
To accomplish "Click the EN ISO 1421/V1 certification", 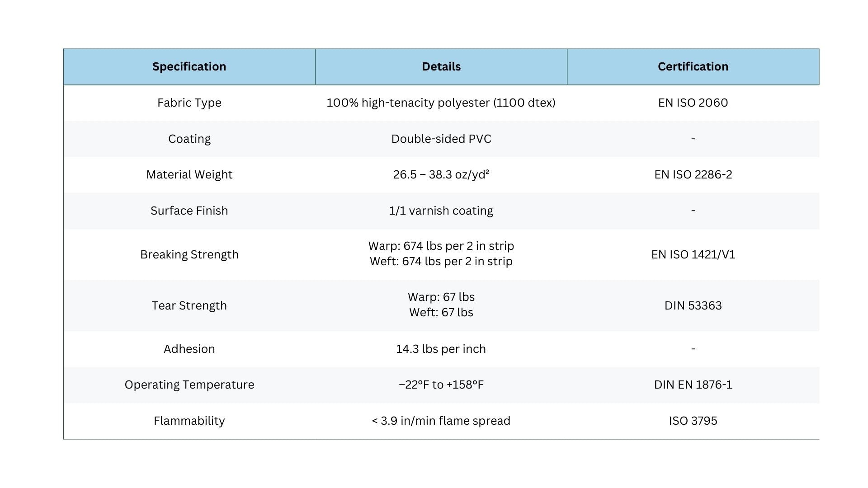I will [x=693, y=255].
